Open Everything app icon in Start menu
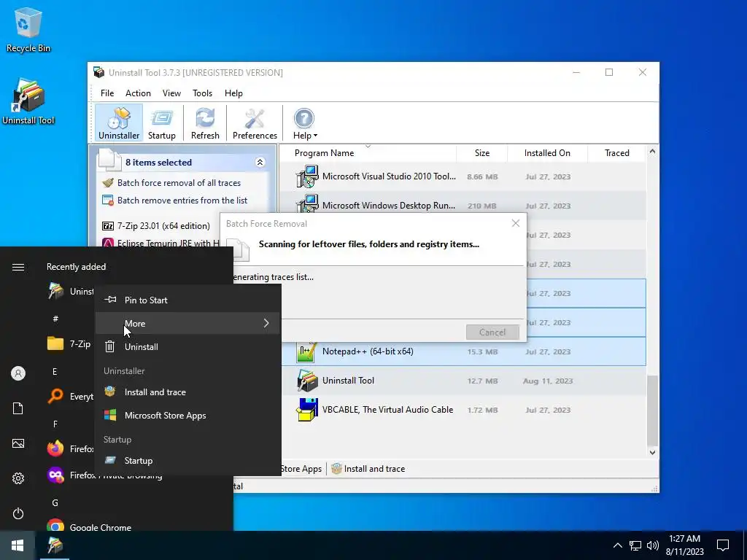747x560 pixels. pos(55,396)
